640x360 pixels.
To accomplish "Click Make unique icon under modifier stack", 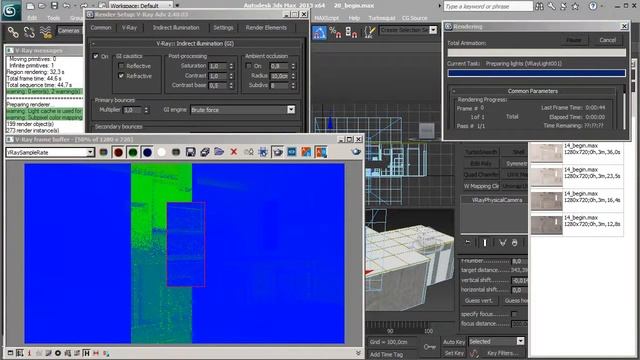I will point(502,243).
